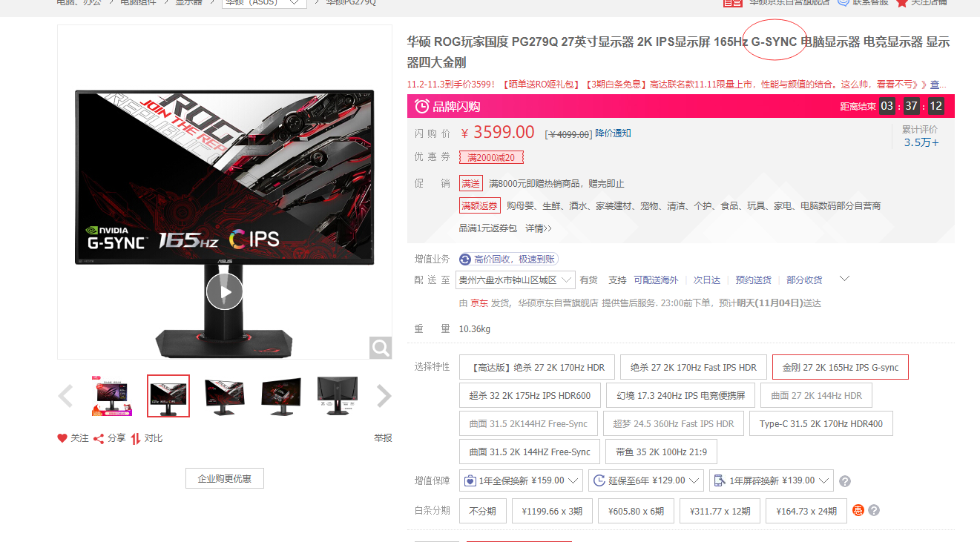Image resolution: width=980 pixels, height=542 pixels.
Task: Open 1年屏碎换新 ¥139.00 warranty dropdown
Action: 772,480
